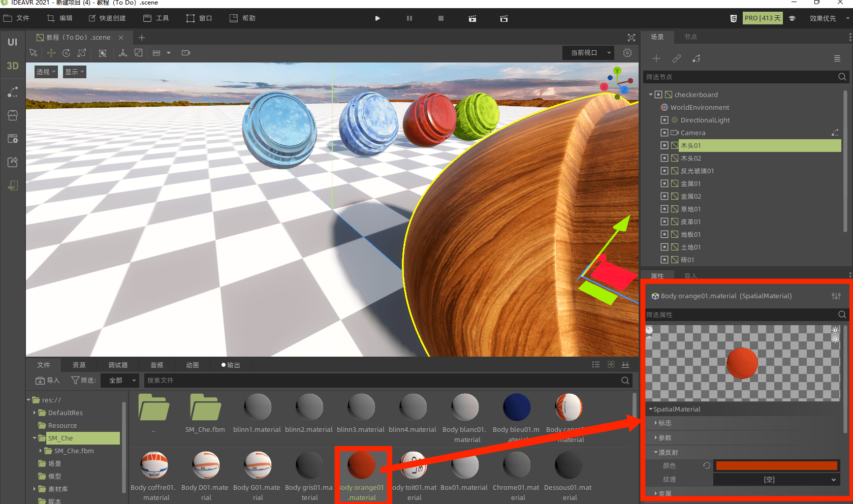Switch to 3D workspace in left sidebar
Viewport: 853px width, 504px height.
(13, 66)
